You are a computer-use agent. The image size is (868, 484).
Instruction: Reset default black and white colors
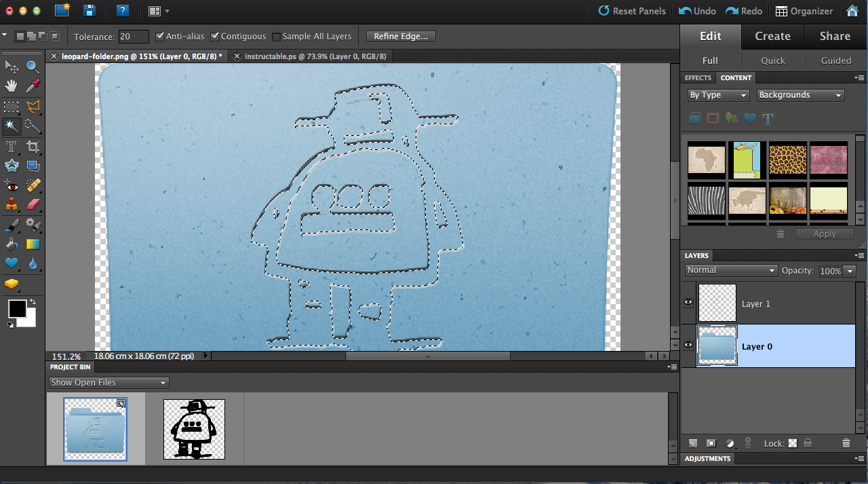click(10, 324)
